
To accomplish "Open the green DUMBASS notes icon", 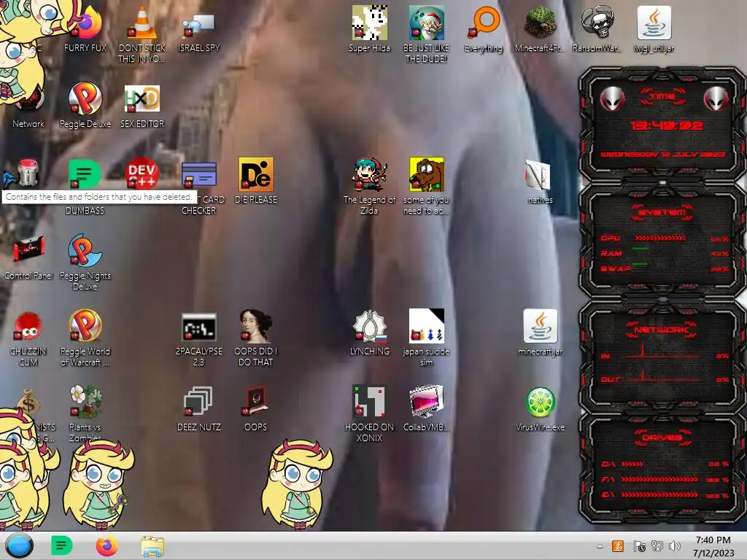I will coord(85,174).
